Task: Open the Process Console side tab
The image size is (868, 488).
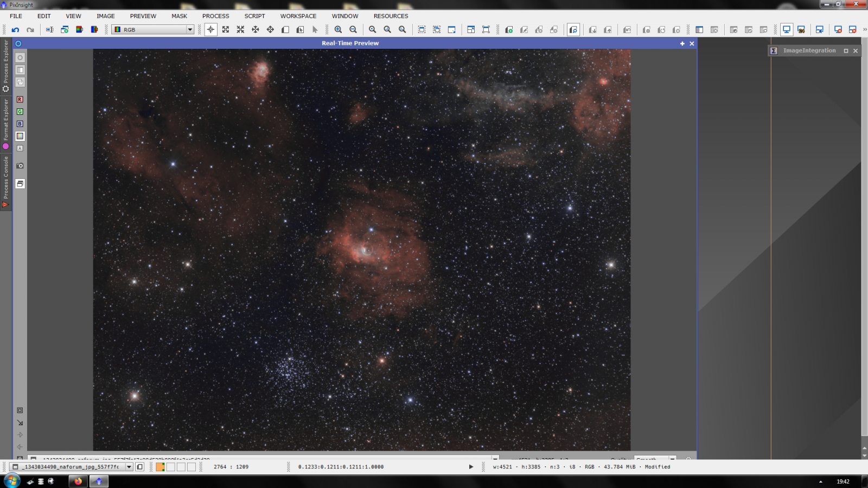Action: 6,182
